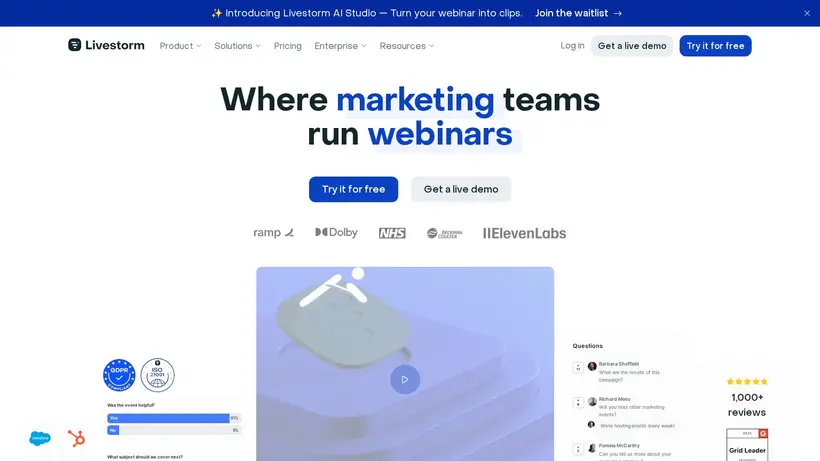Expand the Product menu
Image resolution: width=820 pixels, height=461 pixels.
180,46
